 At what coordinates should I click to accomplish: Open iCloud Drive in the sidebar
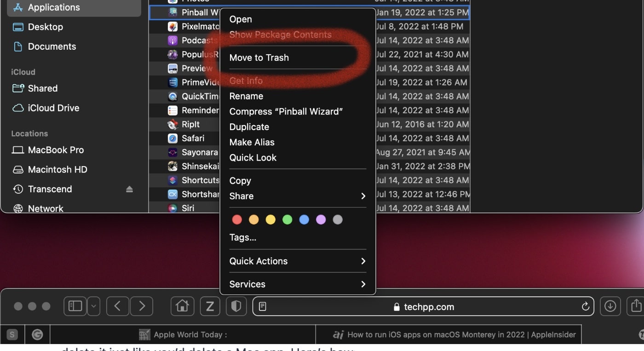53,108
